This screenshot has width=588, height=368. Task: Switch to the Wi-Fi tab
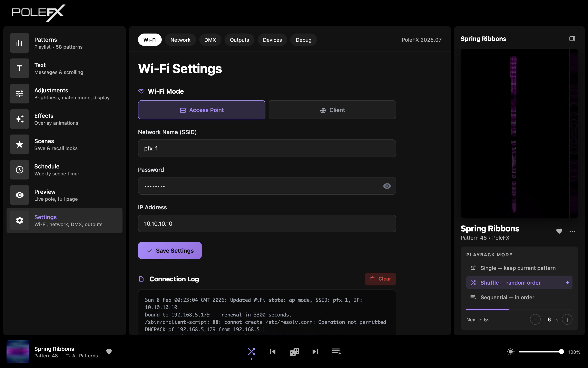point(150,40)
